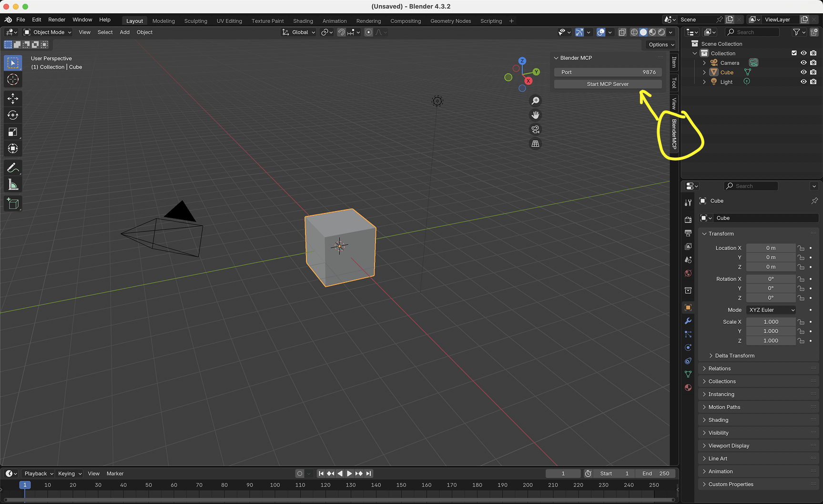The height and width of the screenshot is (504, 823).
Task: Expand the Cube item in the outliner
Action: (x=704, y=72)
